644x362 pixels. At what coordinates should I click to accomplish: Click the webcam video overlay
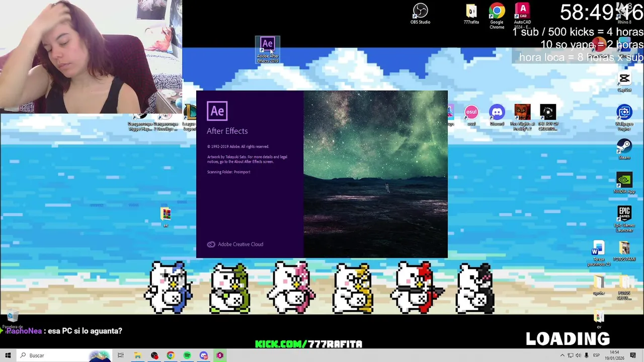tap(91, 56)
